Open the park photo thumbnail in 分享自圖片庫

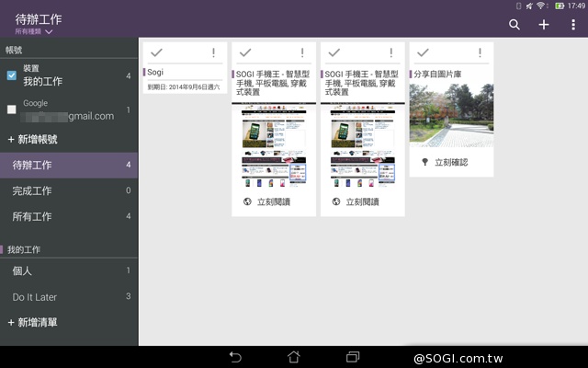(x=451, y=115)
